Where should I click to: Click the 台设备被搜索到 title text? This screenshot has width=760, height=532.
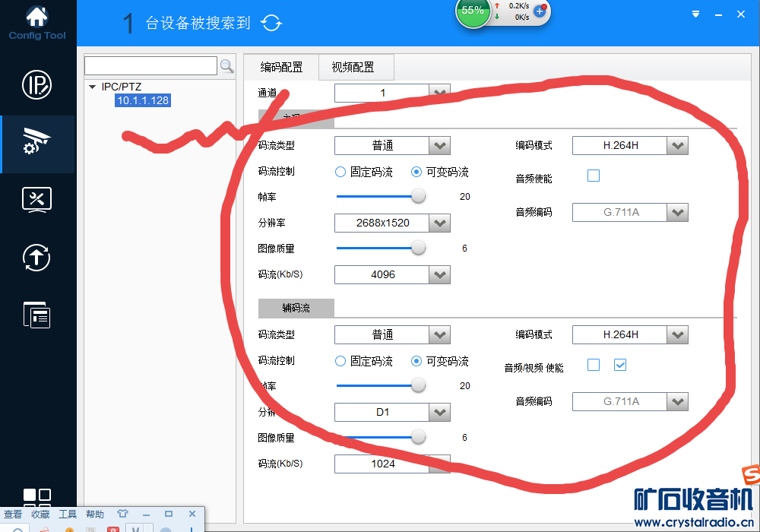pyautogui.click(x=198, y=23)
